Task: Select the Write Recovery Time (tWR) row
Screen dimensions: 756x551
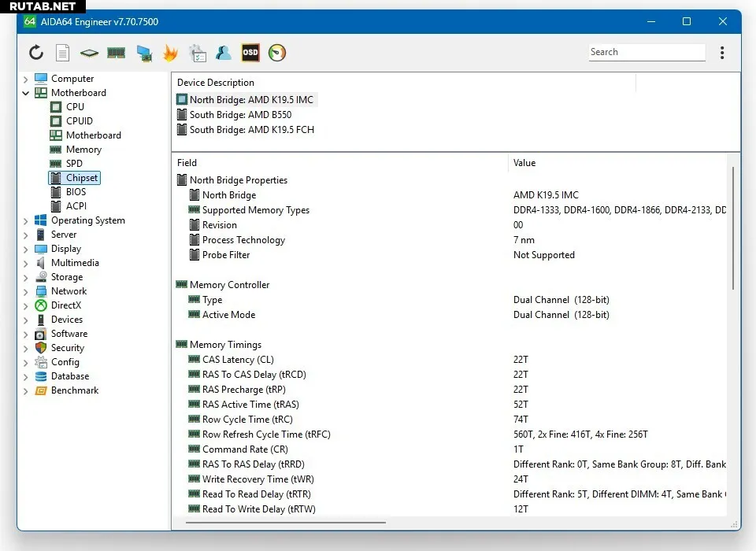Action: 450,479
